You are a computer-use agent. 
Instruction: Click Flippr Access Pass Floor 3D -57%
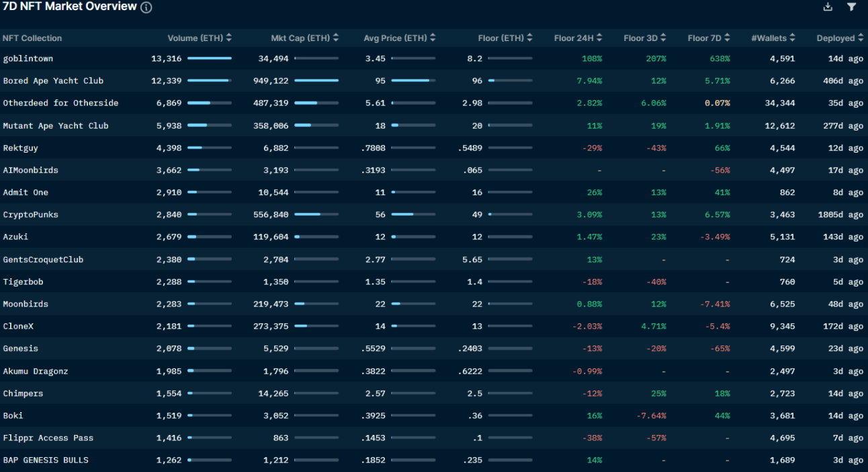tap(656, 438)
